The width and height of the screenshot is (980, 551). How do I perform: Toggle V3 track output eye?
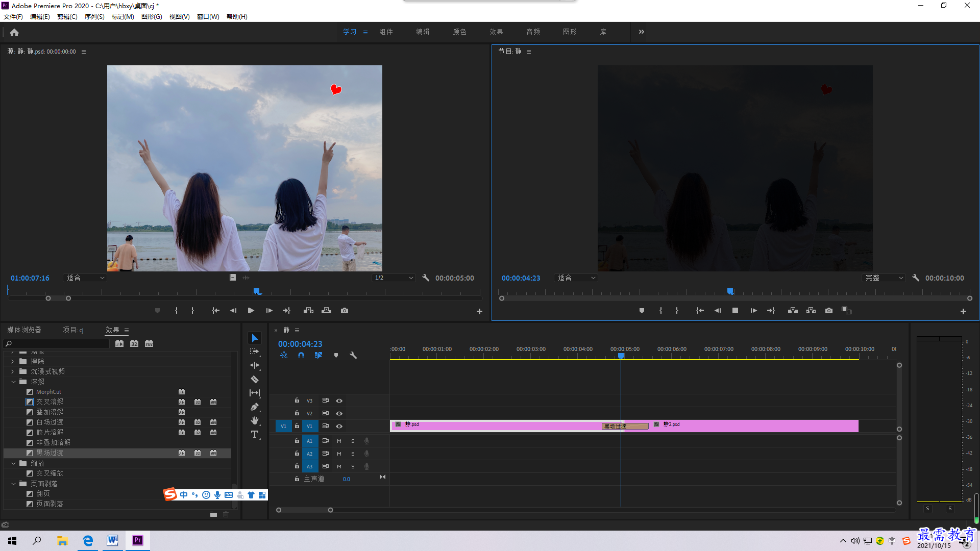tap(339, 401)
